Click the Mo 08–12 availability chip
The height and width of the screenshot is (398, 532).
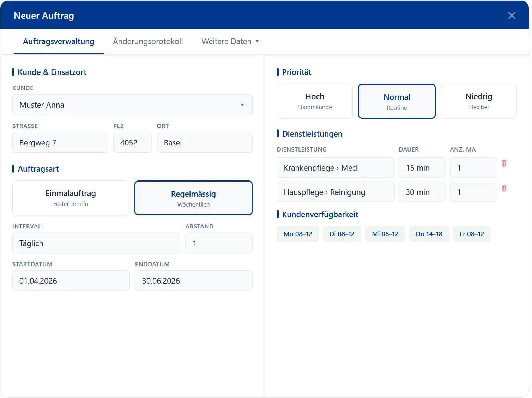click(297, 234)
